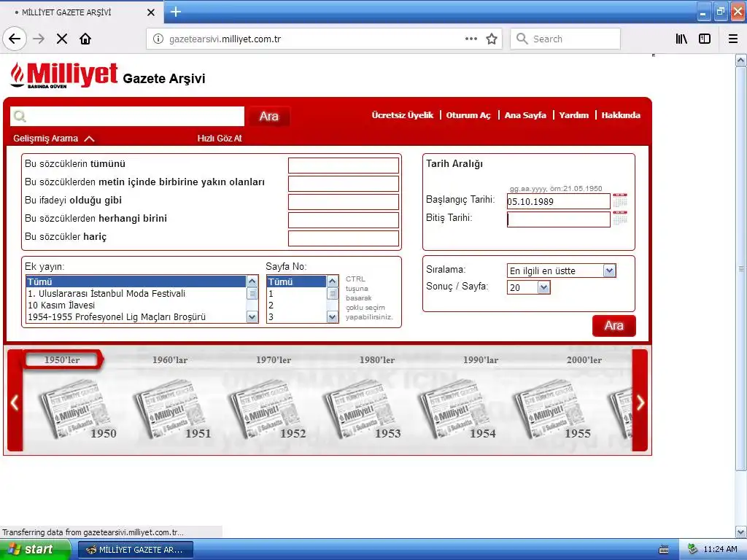Slide year carousel right with red arrow
This screenshot has width=747, height=560.
[x=640, y=402]
